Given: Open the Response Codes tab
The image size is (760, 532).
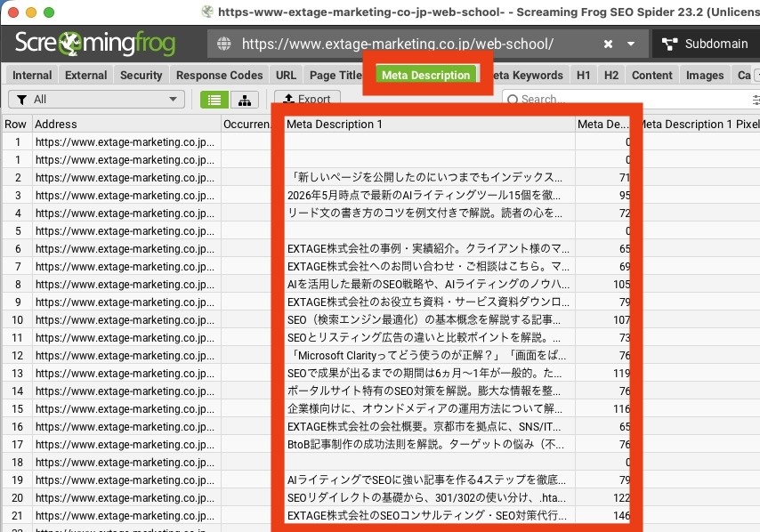Looking at the screenshot, I should tap(219, 75).
